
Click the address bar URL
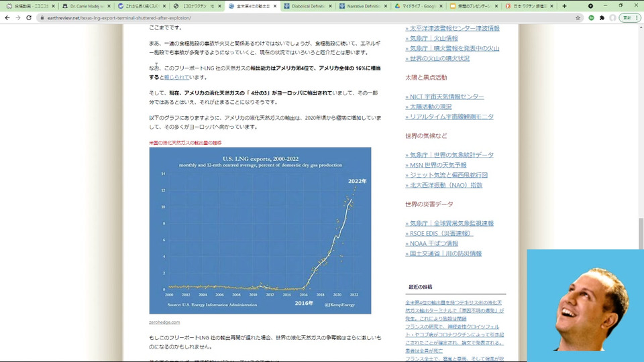coord(119,18)
